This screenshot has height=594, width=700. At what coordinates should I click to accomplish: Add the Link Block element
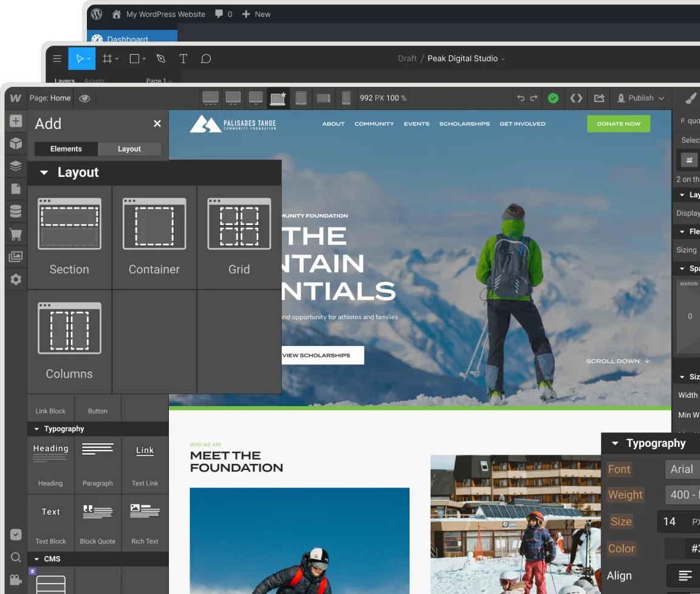pyautogui.click(x=50, y=407)
